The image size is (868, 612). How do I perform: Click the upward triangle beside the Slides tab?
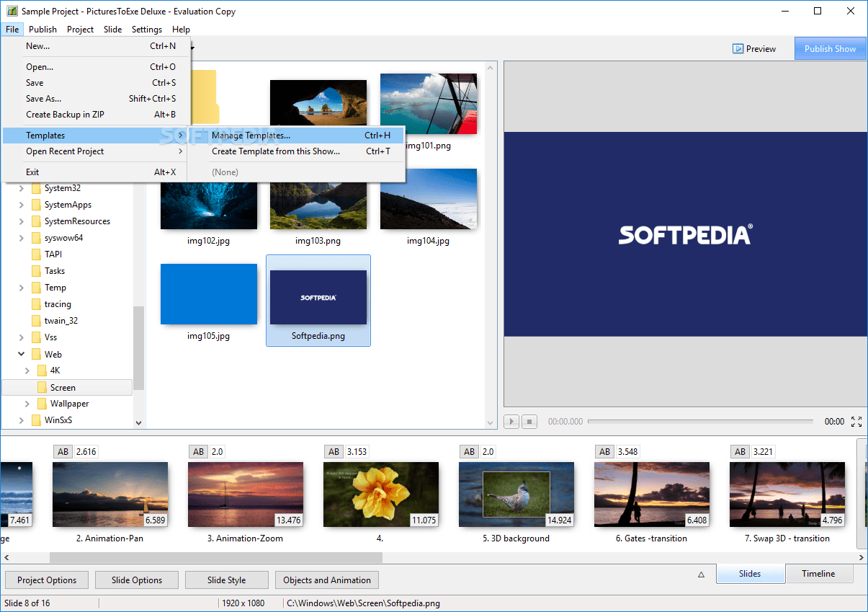click(x=701, y=575)
